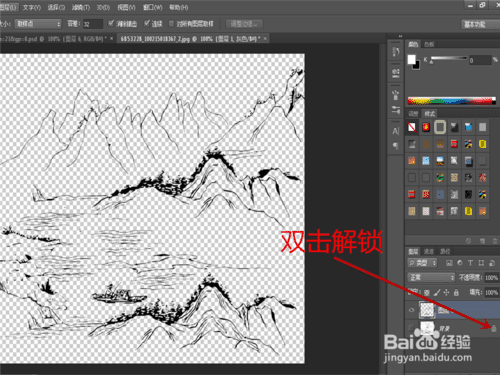Collapse the panel dock using the double-arrow
The width and height of the screenshot is (500, 375).
[x=400, y=36]
